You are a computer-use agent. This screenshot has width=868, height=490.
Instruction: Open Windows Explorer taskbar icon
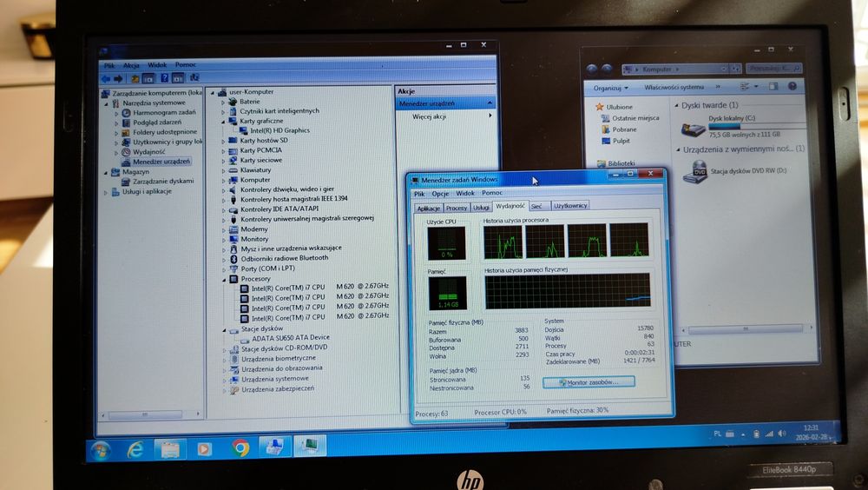point(170,448)
